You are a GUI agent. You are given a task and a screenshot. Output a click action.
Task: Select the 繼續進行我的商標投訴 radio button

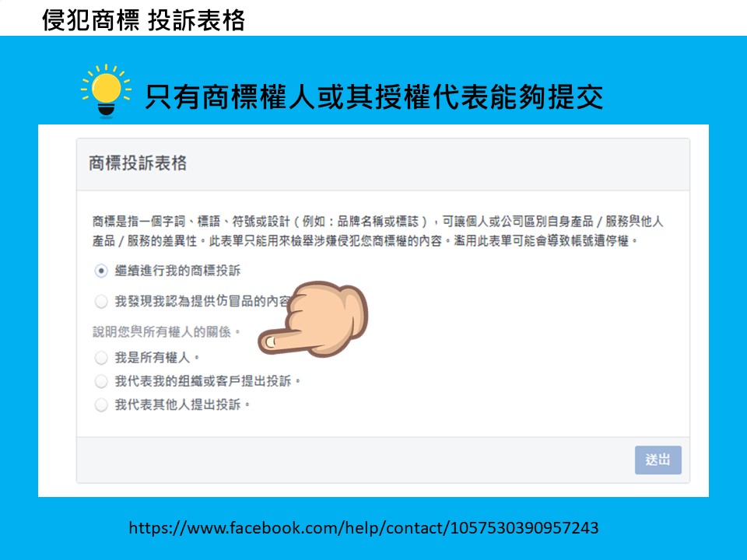point(101,271)
